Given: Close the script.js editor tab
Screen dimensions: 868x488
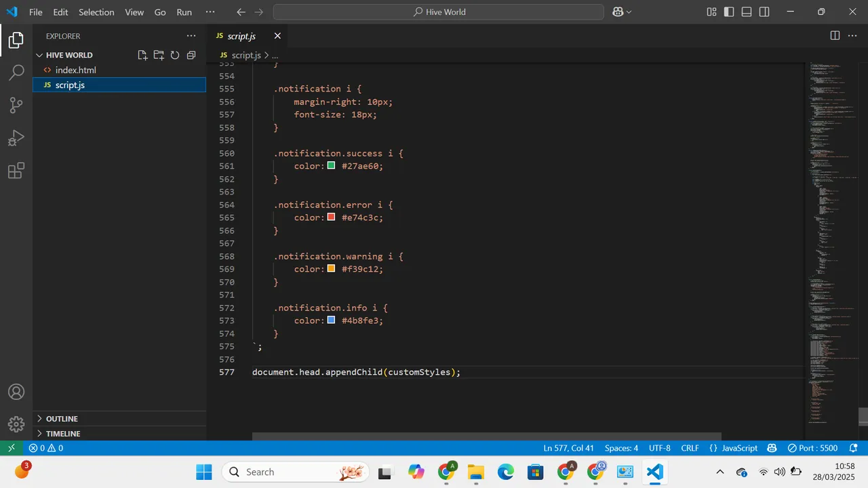Looking at the screenshot, I should click(277, 36).
